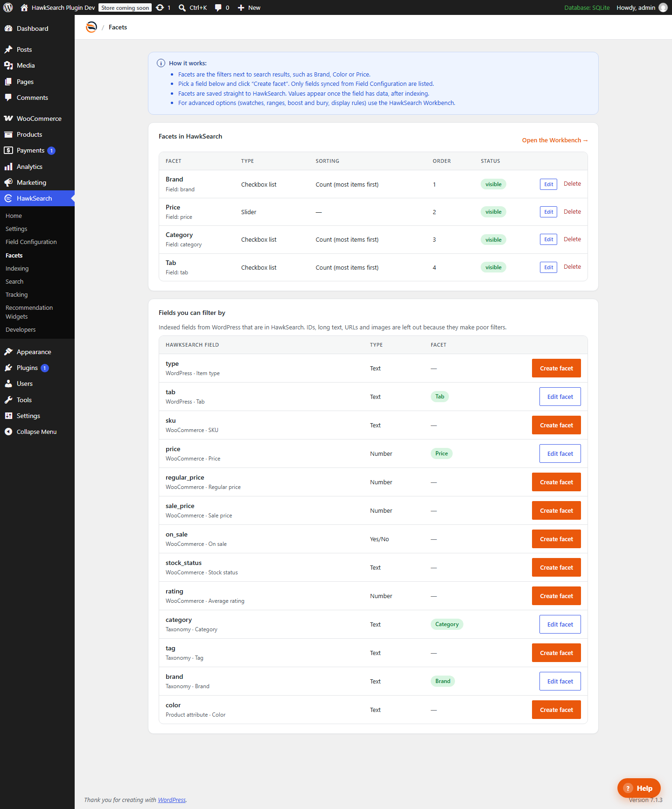Edit the Price facet row

[548, 212]
